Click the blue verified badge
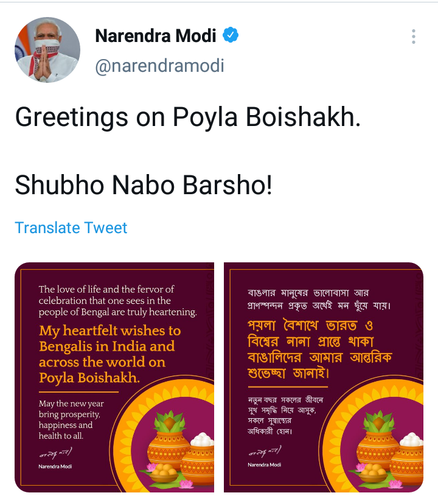The height and width of the screenshot is (504, 438). [230, 36]
